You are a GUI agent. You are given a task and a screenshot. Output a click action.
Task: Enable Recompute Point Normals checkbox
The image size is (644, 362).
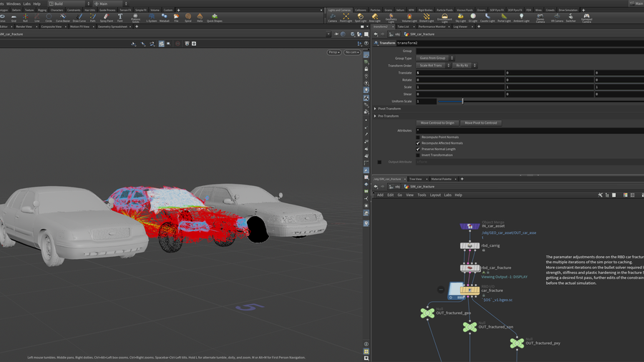tap(419, 137)
